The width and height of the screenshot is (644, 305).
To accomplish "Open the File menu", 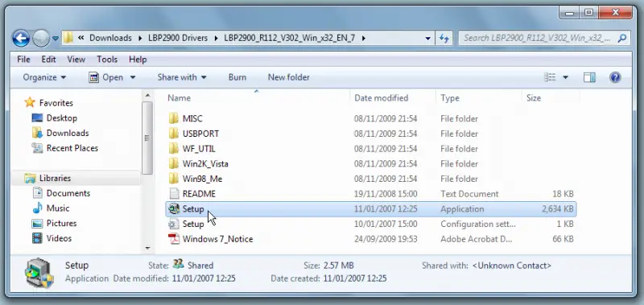I will coord(23,60).
